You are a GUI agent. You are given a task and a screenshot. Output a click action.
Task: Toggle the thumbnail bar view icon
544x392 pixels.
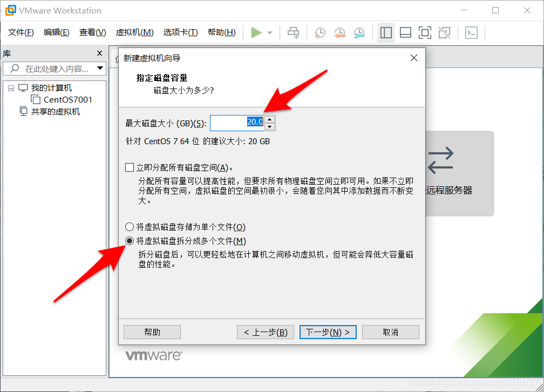coord(405,32)
